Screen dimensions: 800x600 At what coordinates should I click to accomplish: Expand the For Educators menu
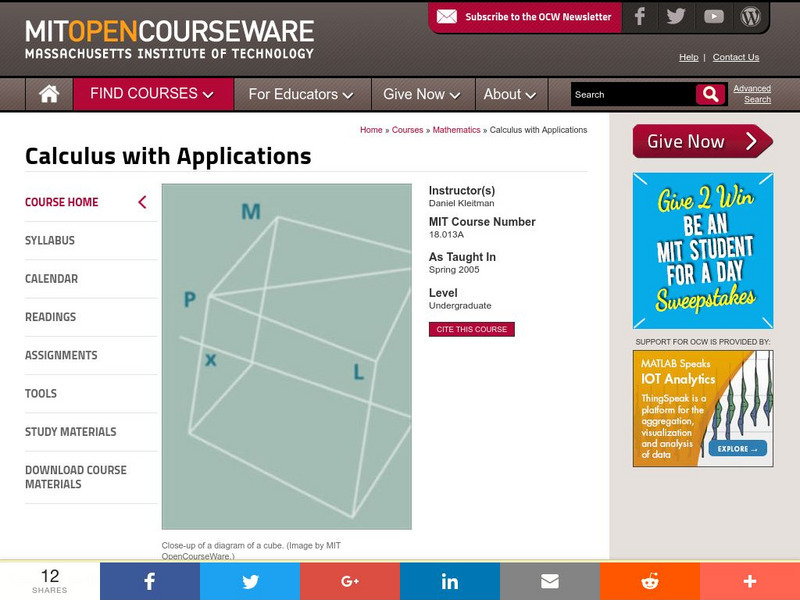[x=302, y=94]
